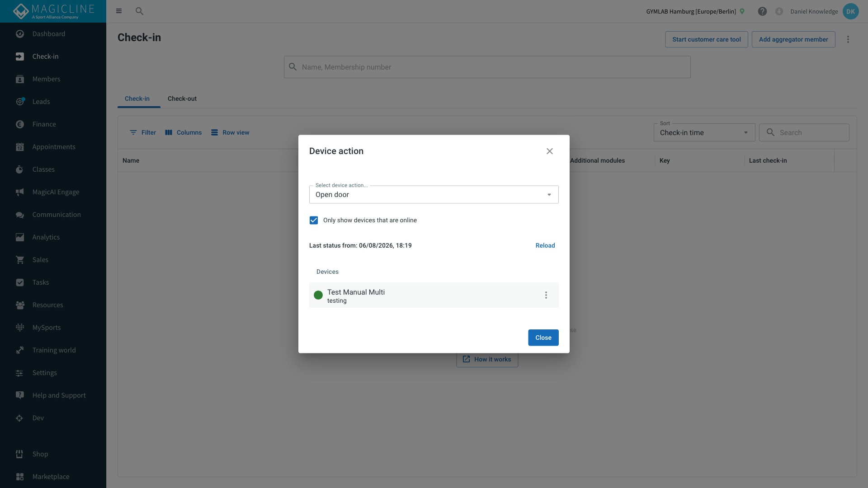The image size is (868, 488).
Task: Open Columns settings
Action: (x=184, y=132)
